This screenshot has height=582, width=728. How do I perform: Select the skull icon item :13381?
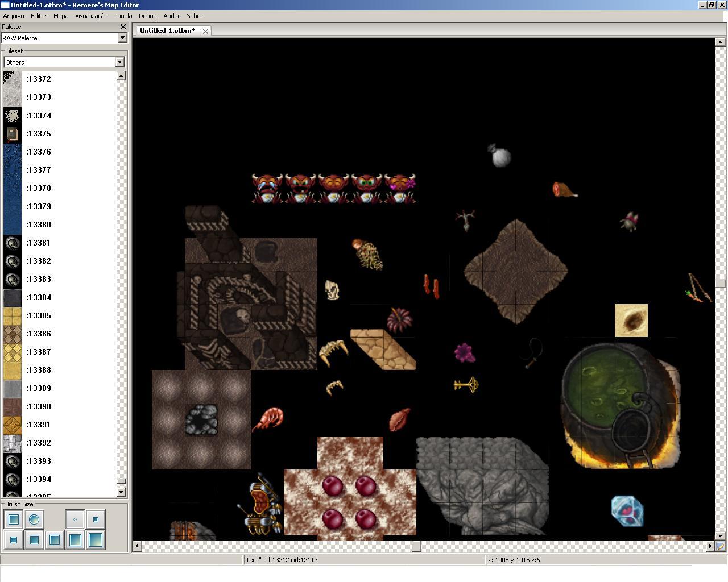click(13, 243)
